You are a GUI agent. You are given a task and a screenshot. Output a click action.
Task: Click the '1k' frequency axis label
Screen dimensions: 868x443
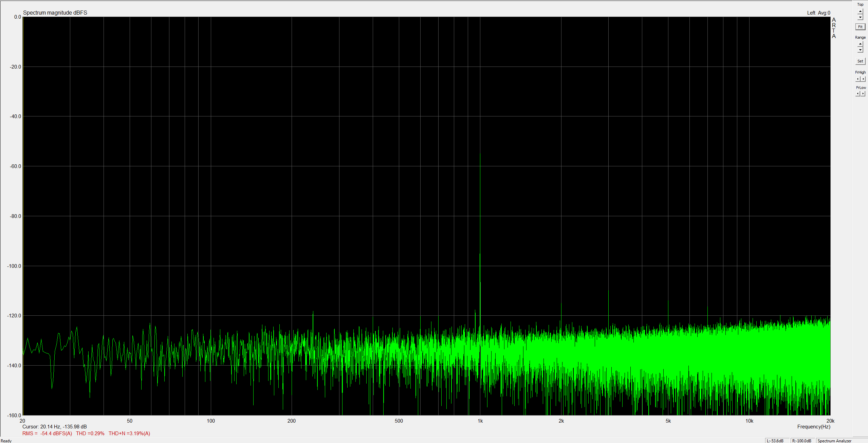point(480,421)
